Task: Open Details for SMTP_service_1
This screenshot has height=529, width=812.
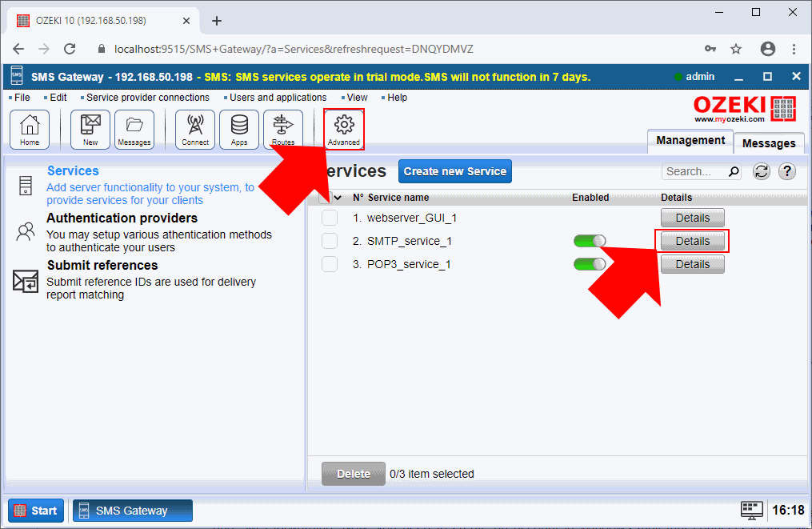Action: coord(692,241)
